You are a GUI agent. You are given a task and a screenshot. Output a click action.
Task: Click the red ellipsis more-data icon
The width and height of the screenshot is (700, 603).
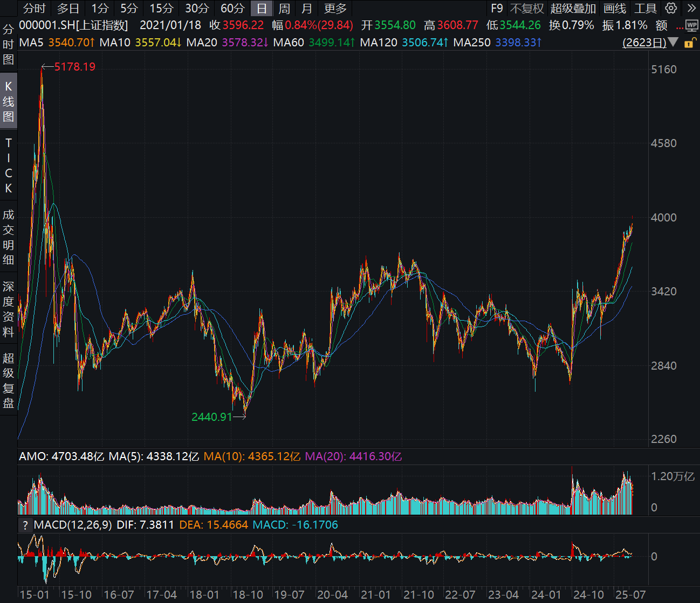pos(679,26)
